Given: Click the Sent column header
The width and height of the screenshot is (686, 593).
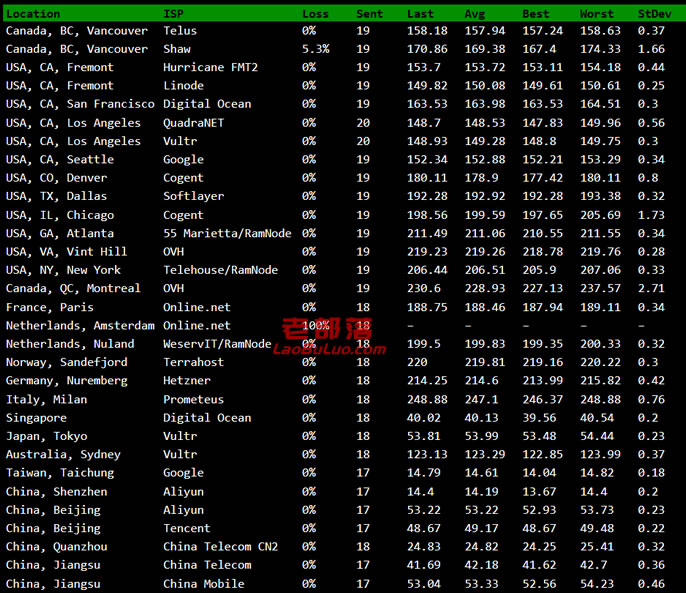Looking at the screenshot, I should point(369,14).
